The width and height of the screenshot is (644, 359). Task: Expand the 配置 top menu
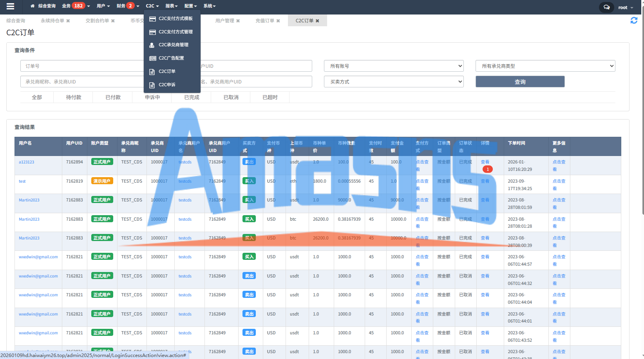[x=190, y=6]
